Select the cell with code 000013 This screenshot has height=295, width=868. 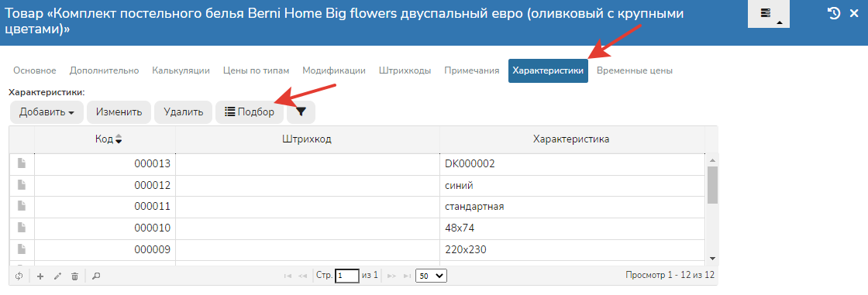tap(105, 164)
